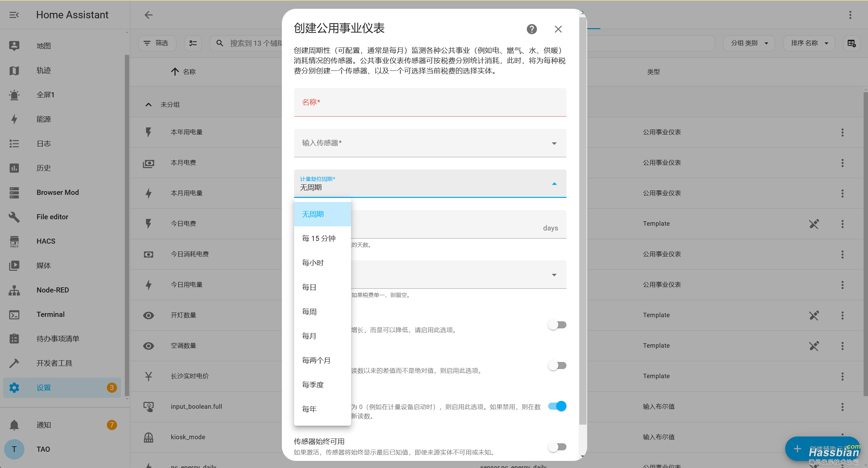Click the dialog vertical scrollbar
The height and width of the screenshot is (468, 868).
(583, 220)
